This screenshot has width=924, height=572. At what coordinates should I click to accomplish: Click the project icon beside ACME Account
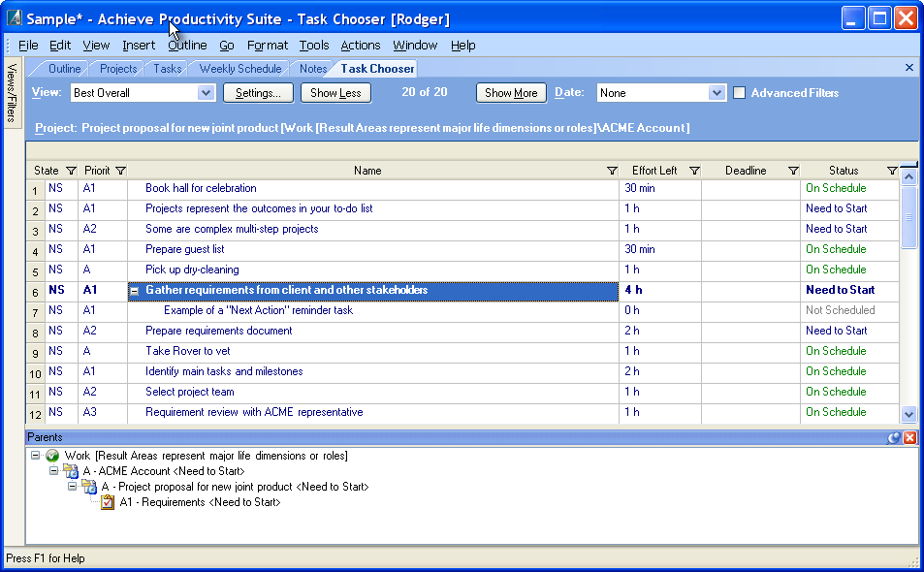point(71,471)
